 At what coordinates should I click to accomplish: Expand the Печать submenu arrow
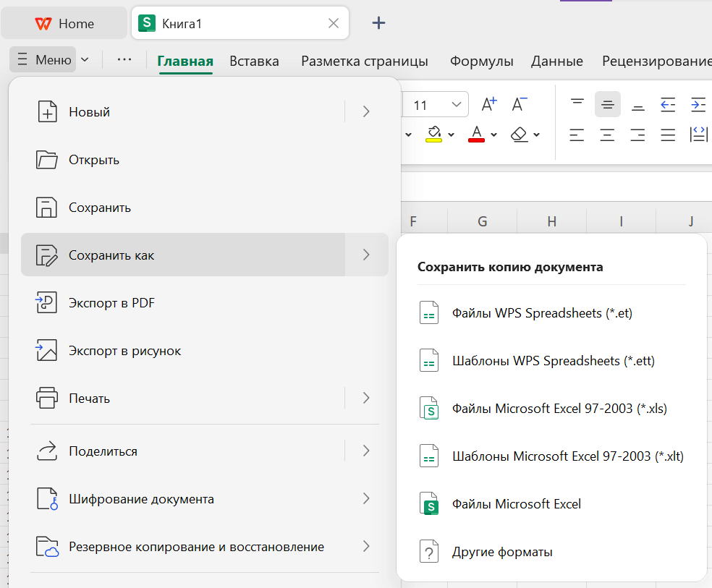click(x=366, y=398)
